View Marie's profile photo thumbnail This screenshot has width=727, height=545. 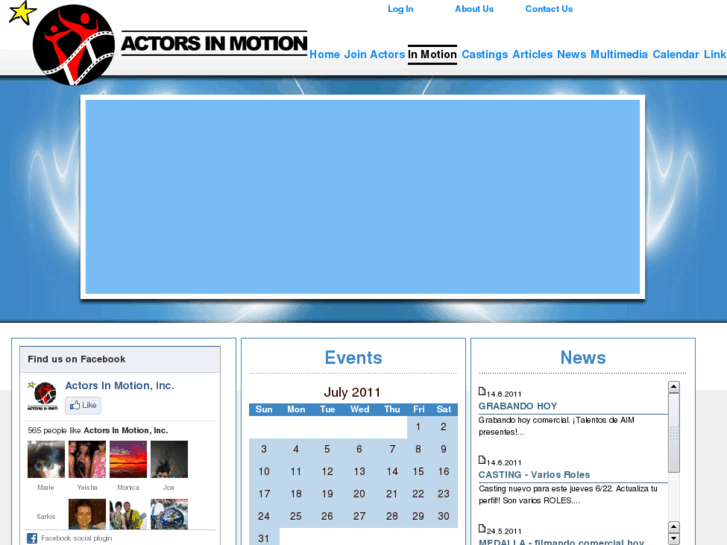pos(46,459)
